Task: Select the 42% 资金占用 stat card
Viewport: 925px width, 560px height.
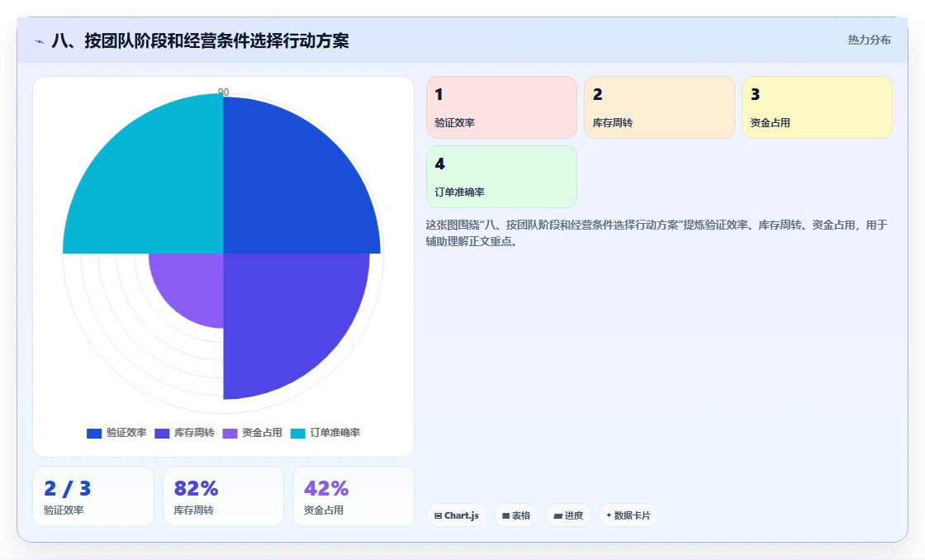Action: click(x=353, y=496)
